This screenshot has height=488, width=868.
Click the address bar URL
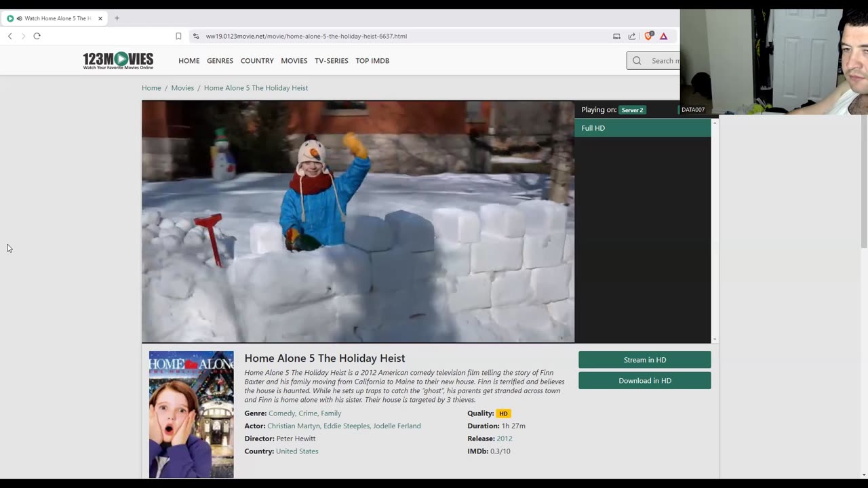click(x=307, y=36)
